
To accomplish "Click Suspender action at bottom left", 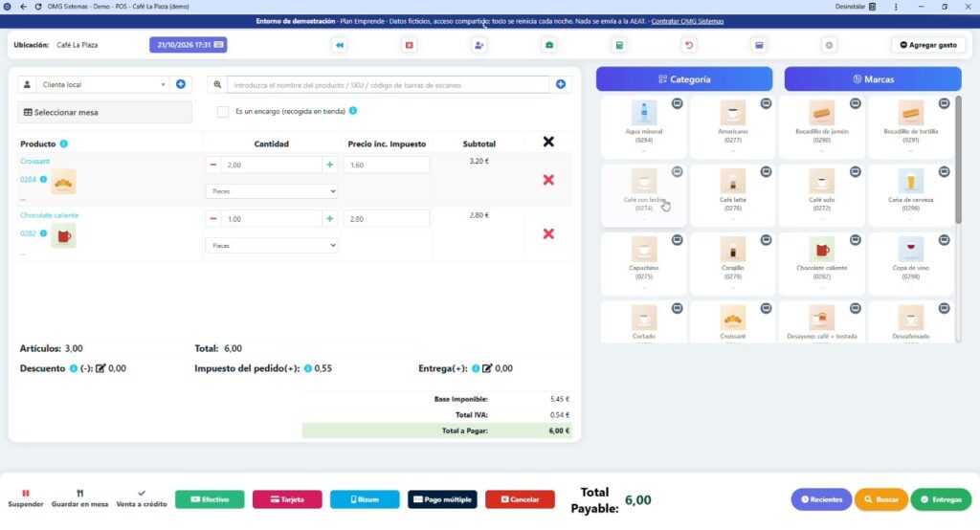I will point(26,498).
